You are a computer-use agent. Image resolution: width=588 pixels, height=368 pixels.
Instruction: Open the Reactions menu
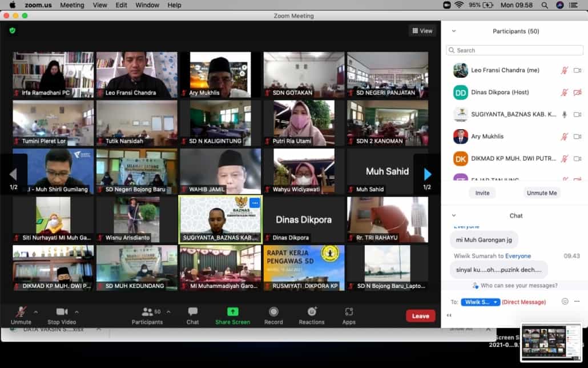click(x=312, y=316)
